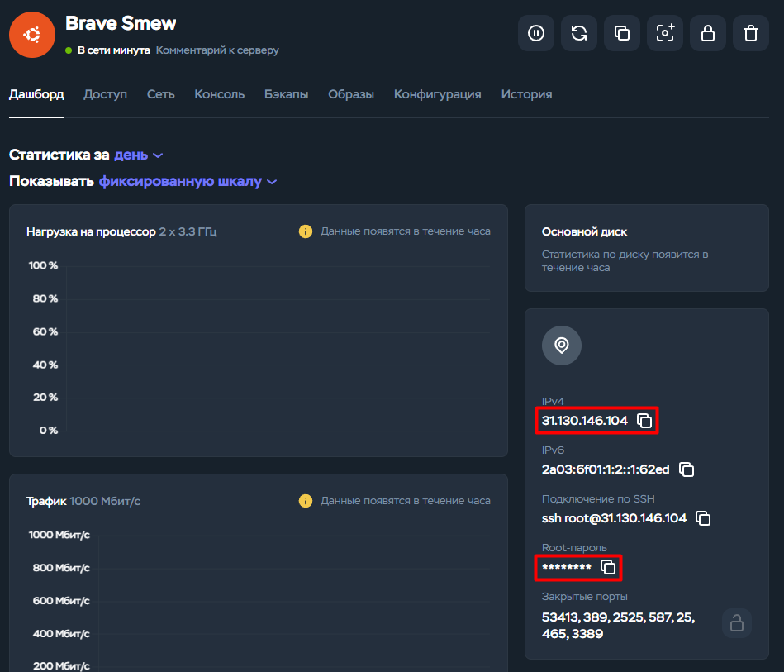Create a server snapshot
Image resolution: width=784 pixels, height=672 pixels.
click(x=664, y=33)
